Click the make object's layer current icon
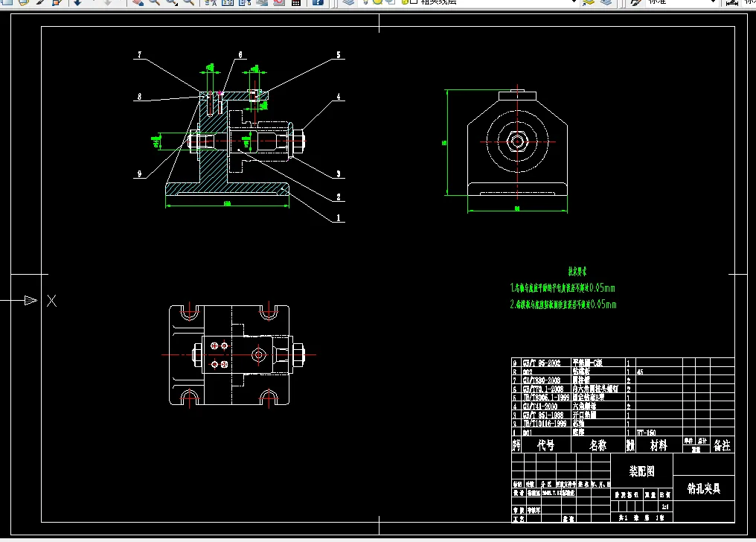Viewport: 756px width, 542px height. (x=589, y=2)
